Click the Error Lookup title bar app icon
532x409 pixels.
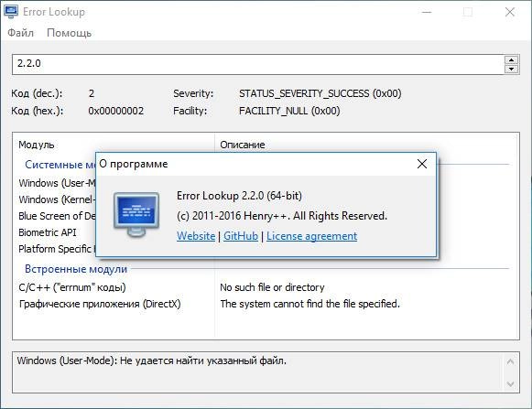(x=11, y=12)
